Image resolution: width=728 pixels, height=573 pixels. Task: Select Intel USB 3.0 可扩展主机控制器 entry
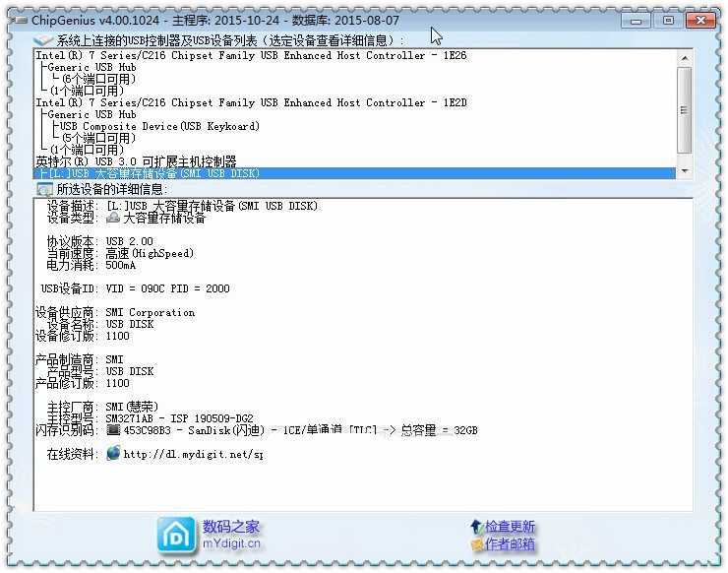point(136,161)
